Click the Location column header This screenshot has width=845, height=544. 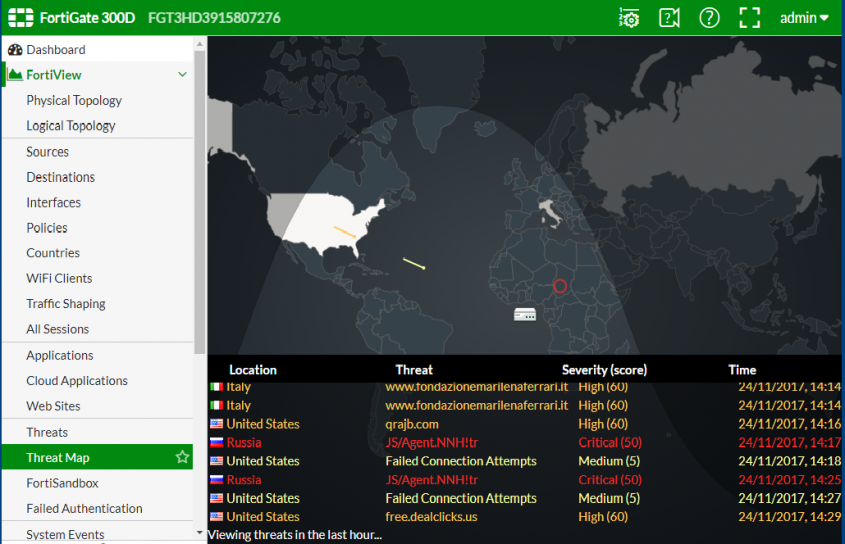click(x=253, y=370)
